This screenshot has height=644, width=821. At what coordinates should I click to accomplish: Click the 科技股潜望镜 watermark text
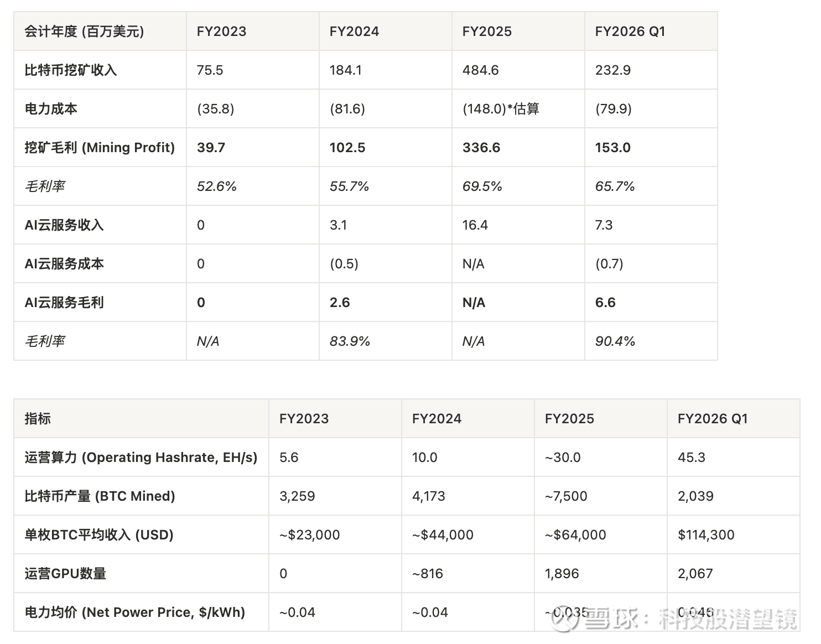point(728,619)
